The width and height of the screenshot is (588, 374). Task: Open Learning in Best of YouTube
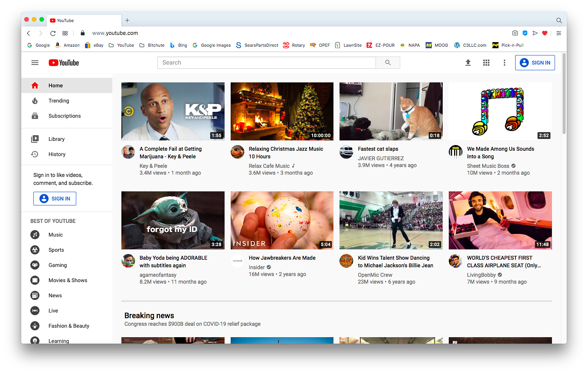67,340
